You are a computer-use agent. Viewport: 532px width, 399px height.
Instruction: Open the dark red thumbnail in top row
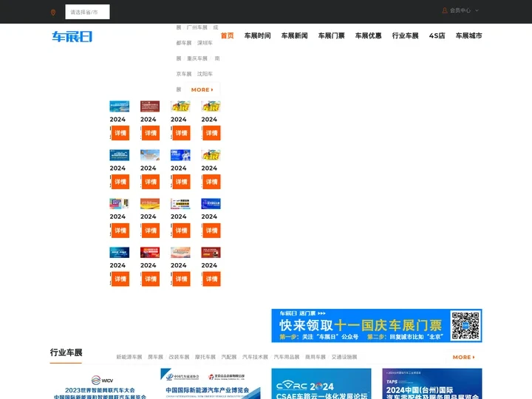coord(150,106)
